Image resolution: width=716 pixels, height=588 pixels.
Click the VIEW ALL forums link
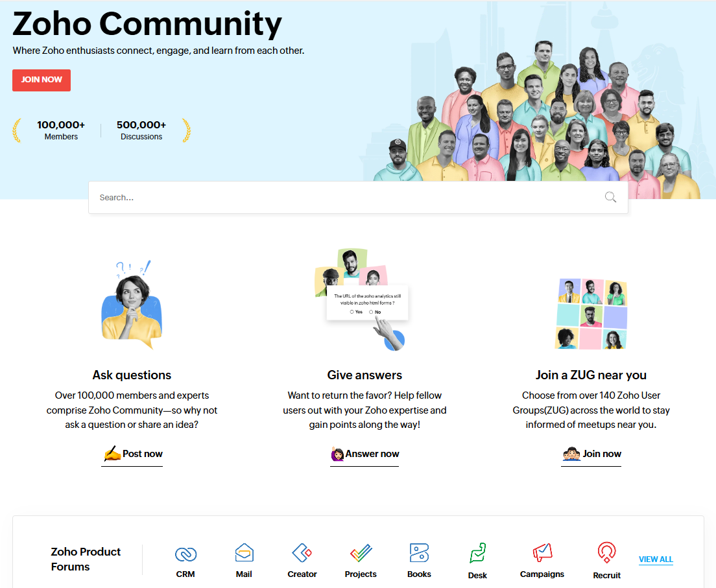click(656, 559)
